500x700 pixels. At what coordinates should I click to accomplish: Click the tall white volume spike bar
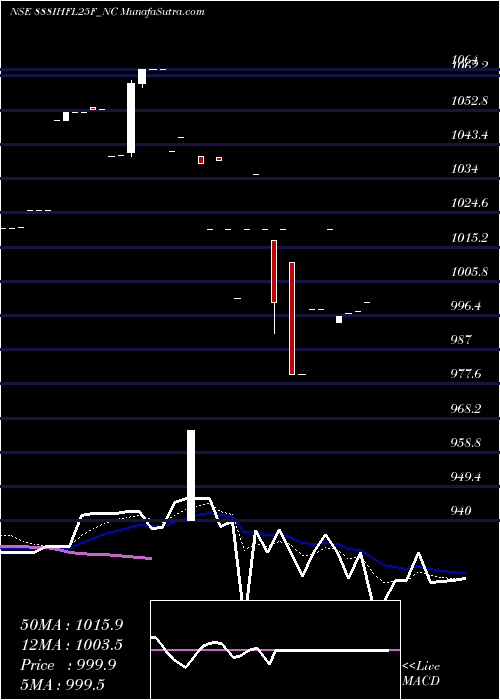pyautogui.click(x=191, y=475)
